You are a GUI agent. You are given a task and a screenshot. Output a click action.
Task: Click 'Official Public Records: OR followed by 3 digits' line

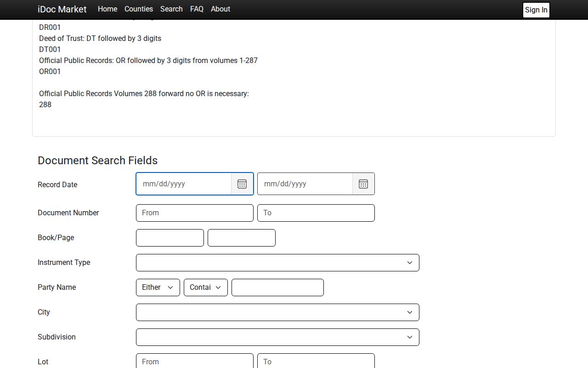148,60
